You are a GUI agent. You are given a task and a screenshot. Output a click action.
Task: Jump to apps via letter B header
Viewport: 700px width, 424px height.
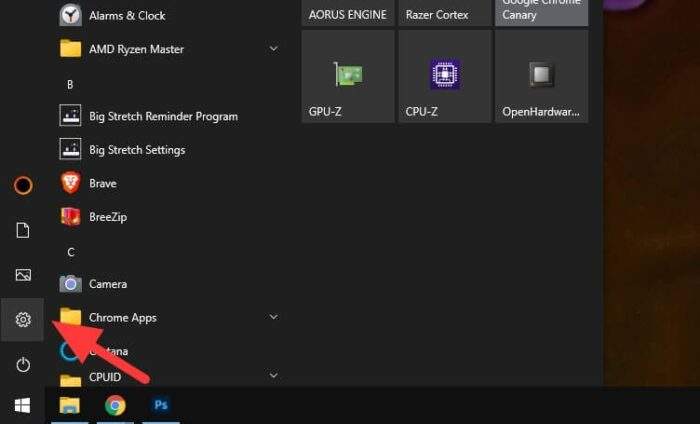click(70, 84)
